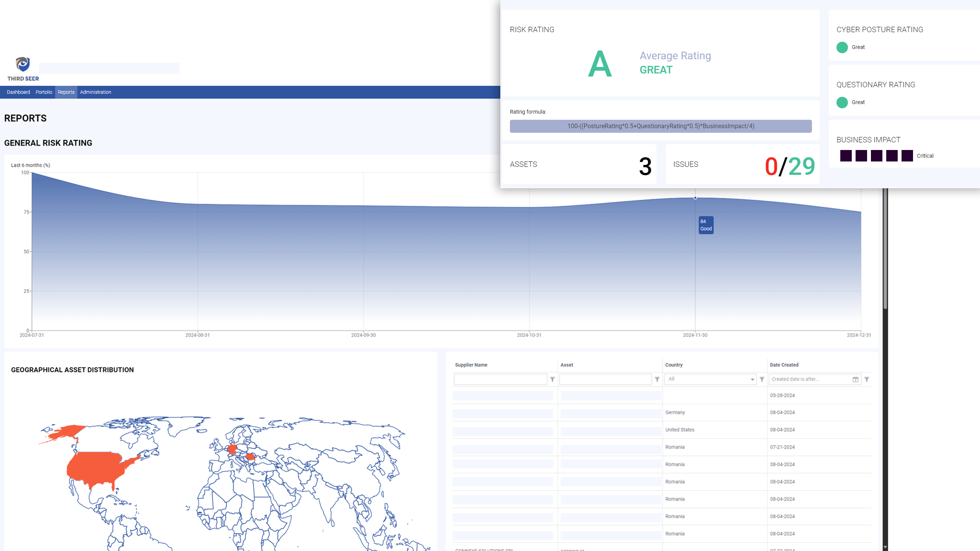Click the 'Germany' country cell
Screen dimensions: 980x551
675,412
